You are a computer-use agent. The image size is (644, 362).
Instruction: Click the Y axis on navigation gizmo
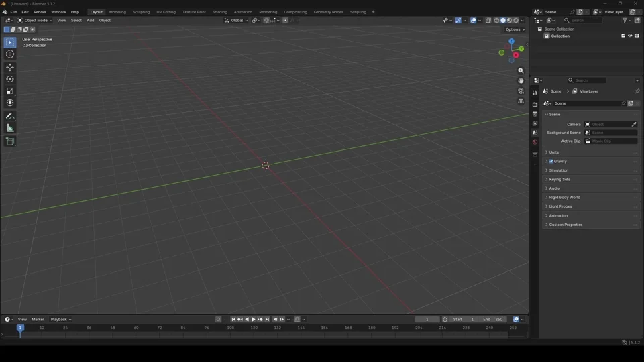(x=521, y=49)
